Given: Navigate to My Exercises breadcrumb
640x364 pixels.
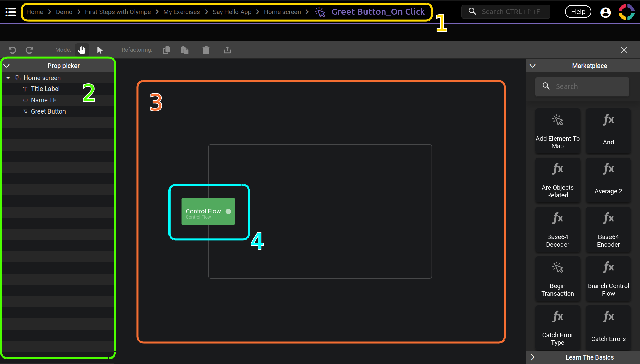Looking at the screenshot, I should 181,12.
